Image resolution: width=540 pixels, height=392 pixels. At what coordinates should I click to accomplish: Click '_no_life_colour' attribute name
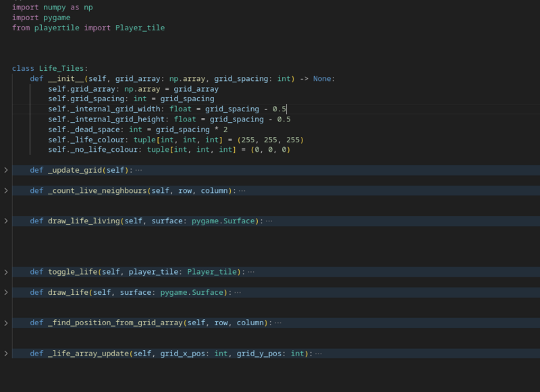[104, 150]
